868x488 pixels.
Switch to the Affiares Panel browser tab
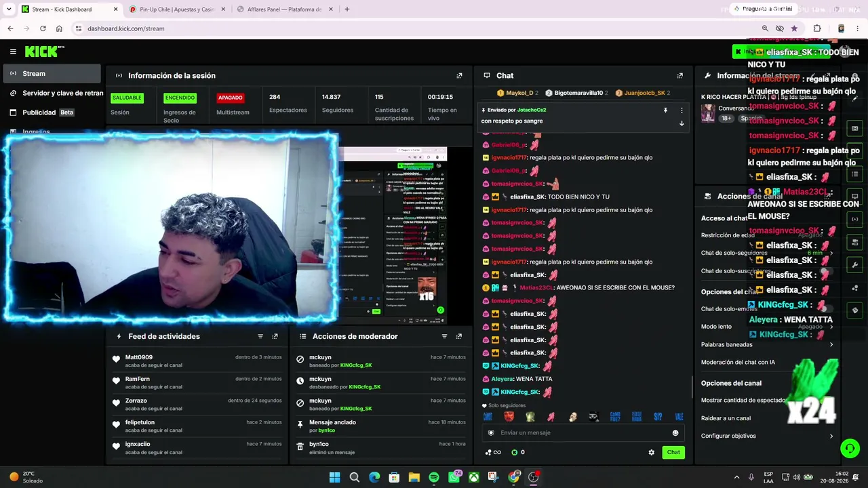click(x=285, y=9)
